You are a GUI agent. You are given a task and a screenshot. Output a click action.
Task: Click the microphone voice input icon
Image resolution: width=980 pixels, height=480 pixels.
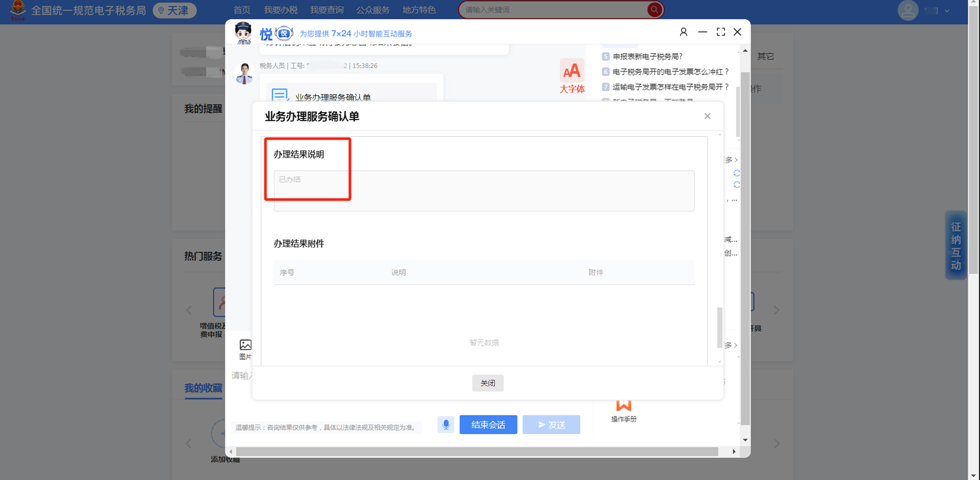(x=445, y=424)
